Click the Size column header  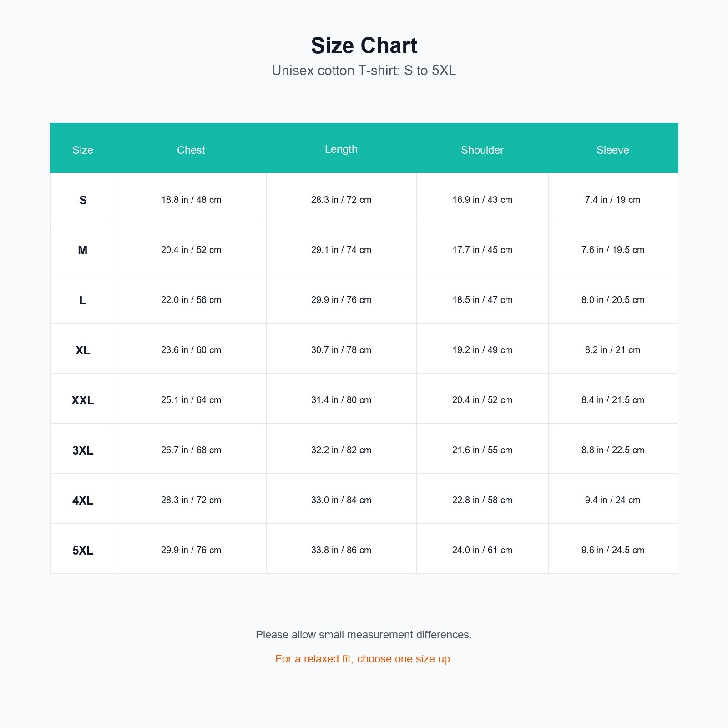coord(83,150)
